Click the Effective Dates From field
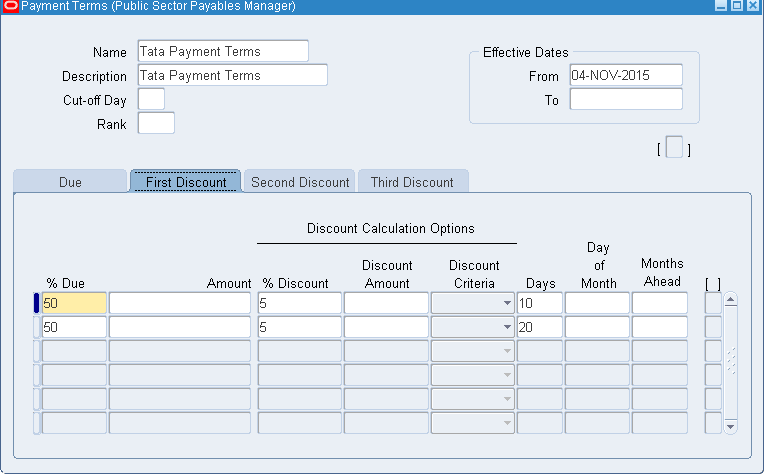Screen dimensions: 764x475 [x=625, y=76]
